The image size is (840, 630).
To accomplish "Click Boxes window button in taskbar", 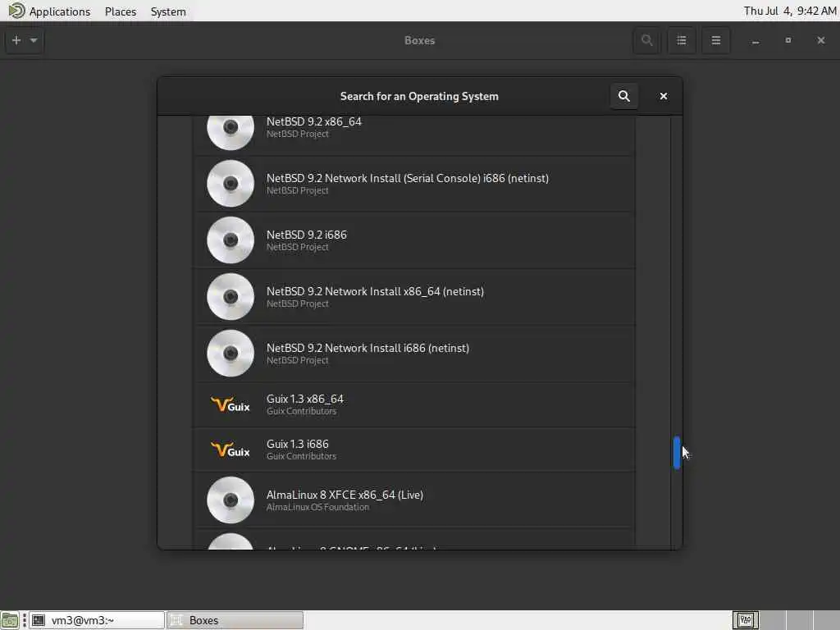I will 235,620.
